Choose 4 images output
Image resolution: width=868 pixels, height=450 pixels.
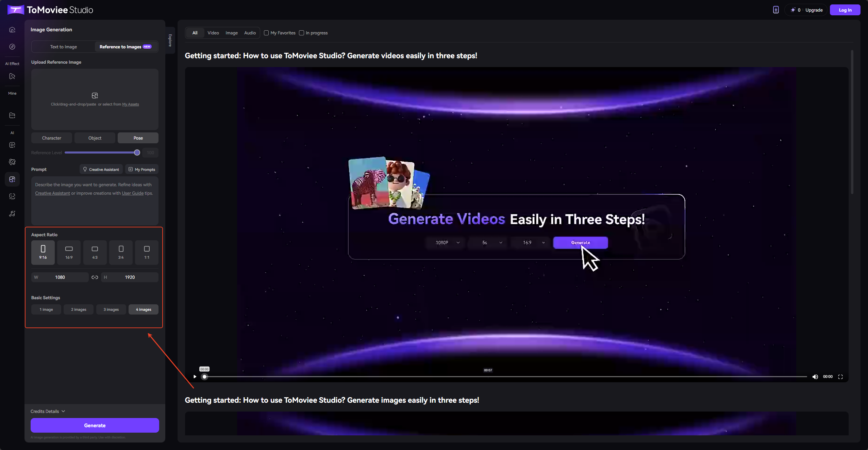point(144,309)
